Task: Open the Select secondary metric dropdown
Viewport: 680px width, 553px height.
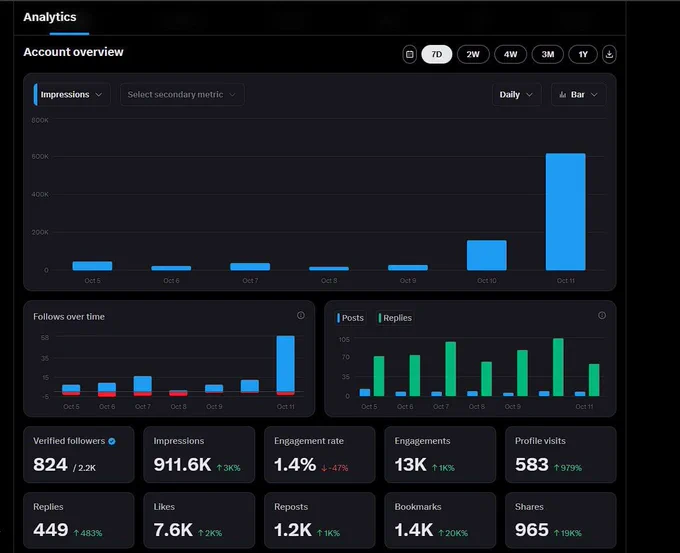Action: (x=182, y=95)
